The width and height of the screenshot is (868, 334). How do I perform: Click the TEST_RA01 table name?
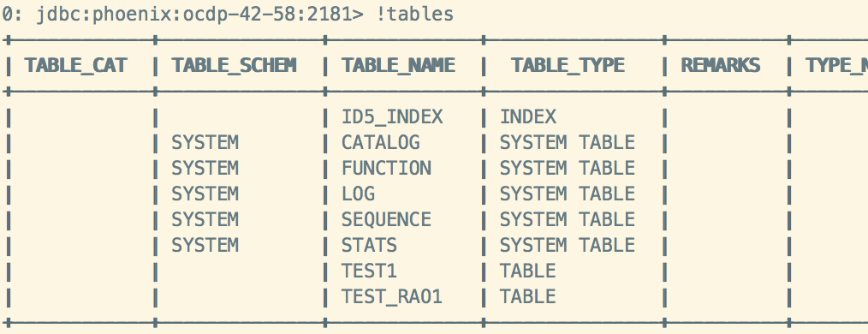tap(392, 296)
